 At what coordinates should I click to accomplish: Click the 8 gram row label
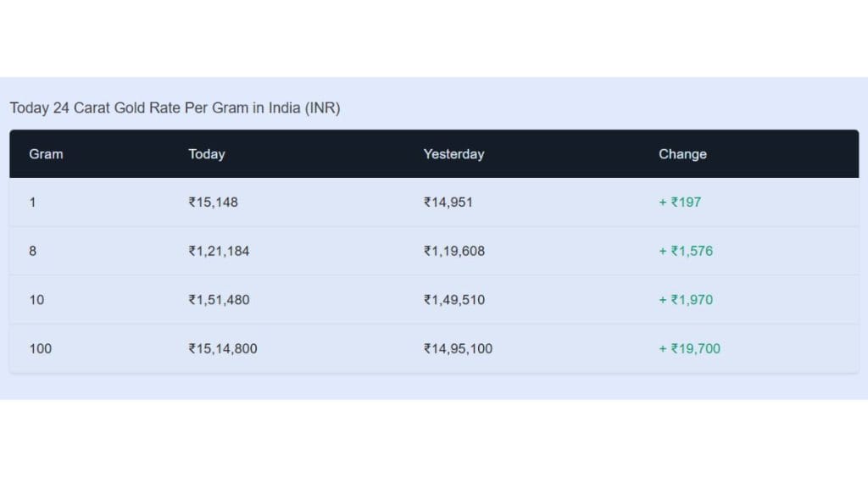coord(33,251)
